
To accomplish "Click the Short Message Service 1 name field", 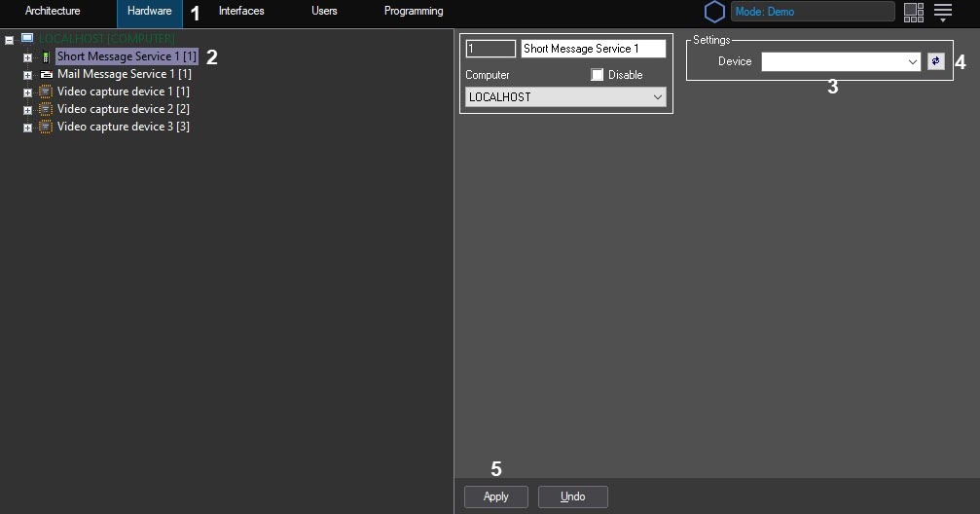I will (x=593, y=48).
